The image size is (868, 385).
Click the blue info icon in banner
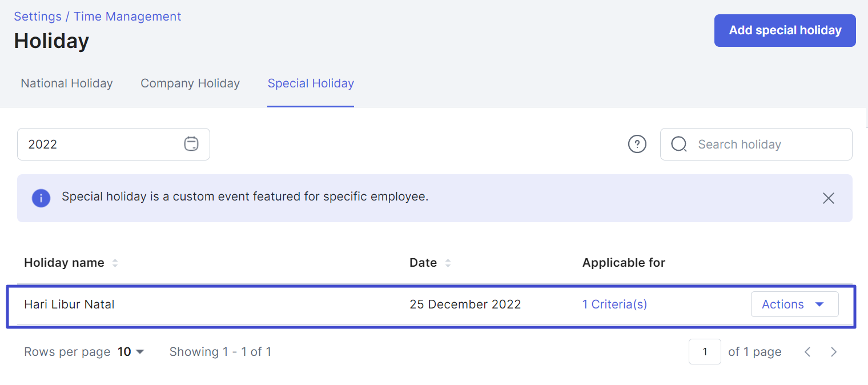coord(41,198)
